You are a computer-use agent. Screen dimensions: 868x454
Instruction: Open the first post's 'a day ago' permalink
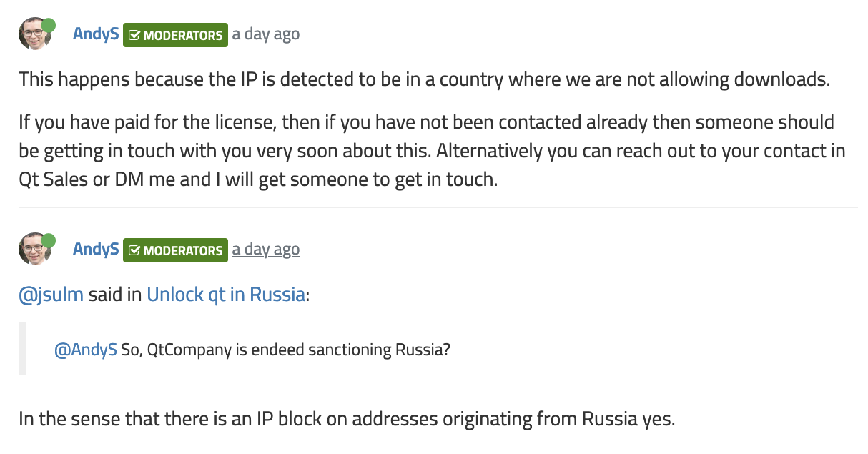[x=266, y=34]
